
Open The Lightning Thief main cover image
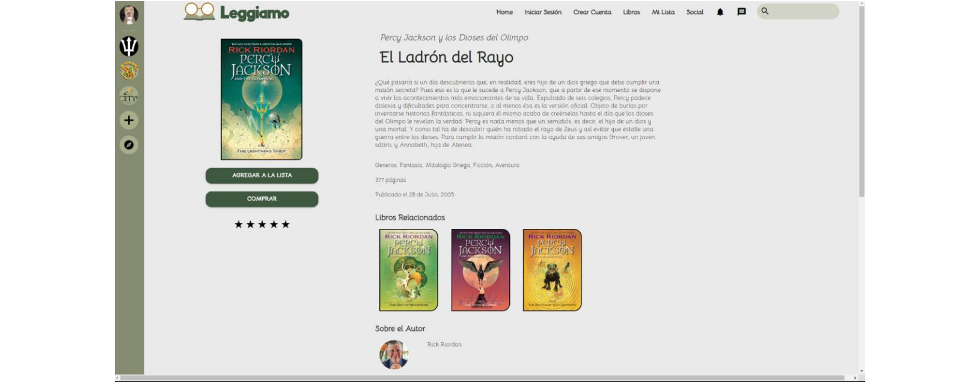[x=262, y=99]
